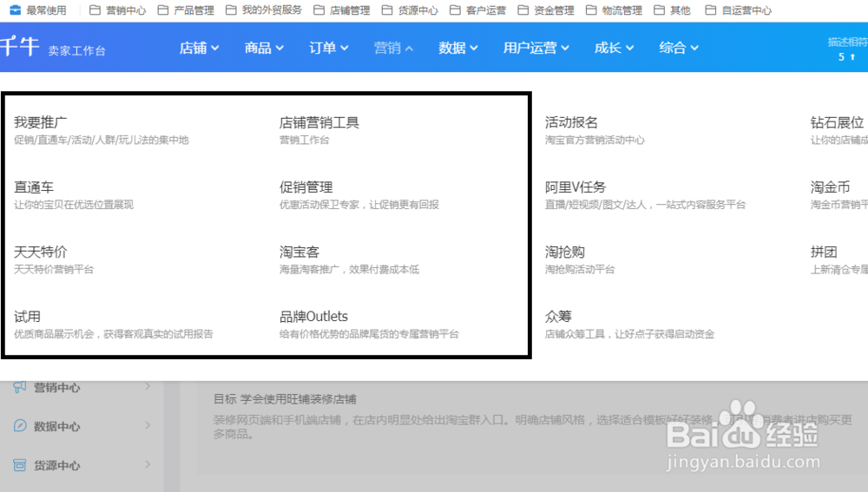Expand the sidebar 货源中心 chevron arrow
The image size is (868, 492).
(148, 464)
